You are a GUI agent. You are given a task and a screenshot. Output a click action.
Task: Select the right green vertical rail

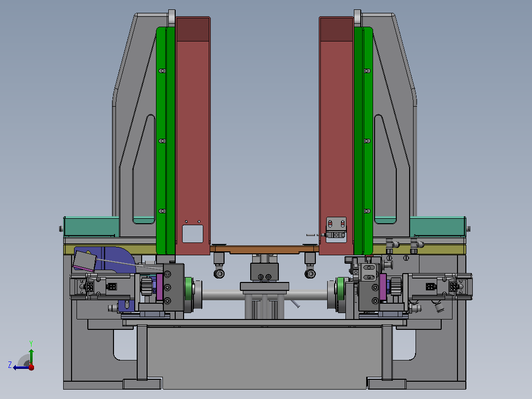(x=363, y=141)
